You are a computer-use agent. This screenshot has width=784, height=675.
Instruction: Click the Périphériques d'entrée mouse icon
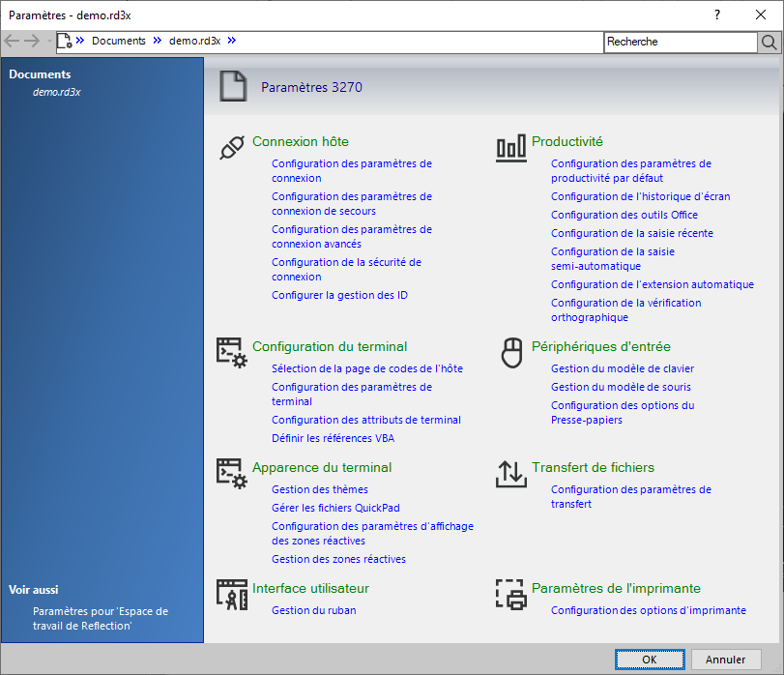pyautogui.click(x=512, y=353)
